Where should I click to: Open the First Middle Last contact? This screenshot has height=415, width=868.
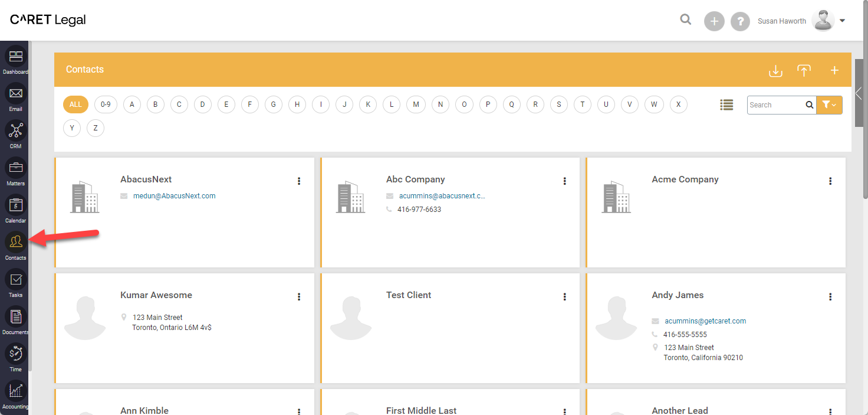(422, 411)
